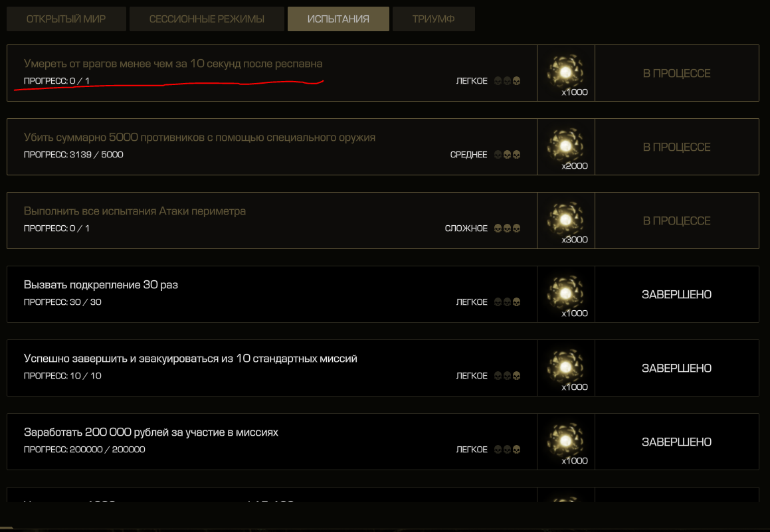
Task: Click reward orb for 5000 kills challenge
Action: [565, 145]
